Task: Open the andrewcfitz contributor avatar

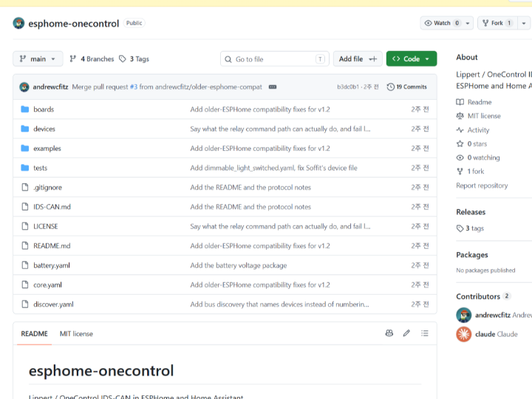Action: click(x=464, y=316)
